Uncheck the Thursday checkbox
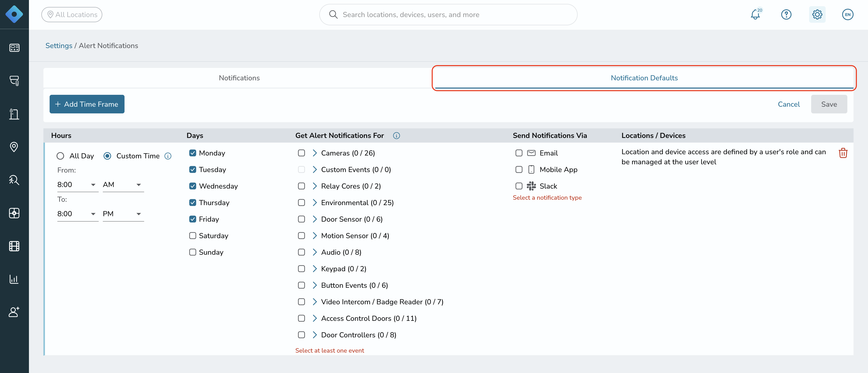868x373 pixels. pos(193,203)
